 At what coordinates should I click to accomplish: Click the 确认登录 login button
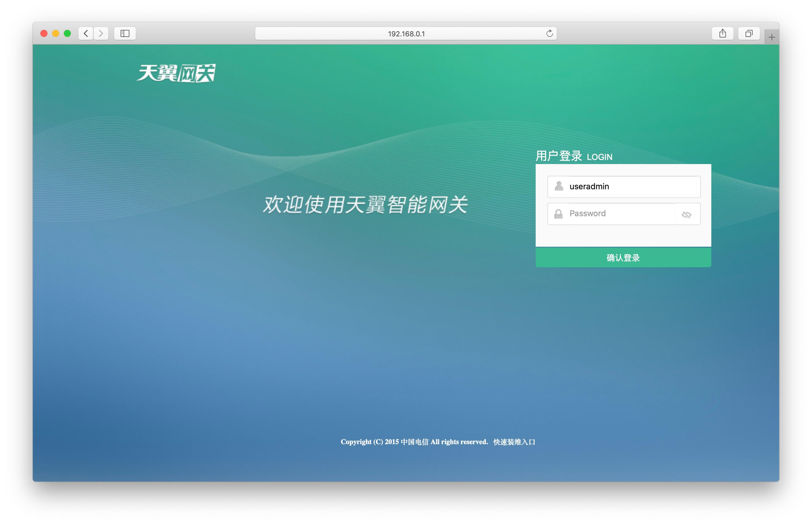(x=623, y=258)
